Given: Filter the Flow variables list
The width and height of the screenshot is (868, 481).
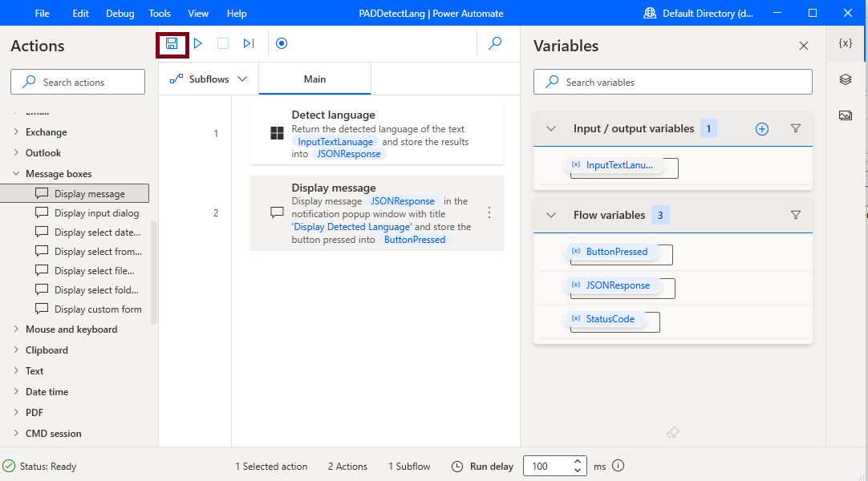Looking at the screenshot, I should pyautogui.click(x=795, y=215).
